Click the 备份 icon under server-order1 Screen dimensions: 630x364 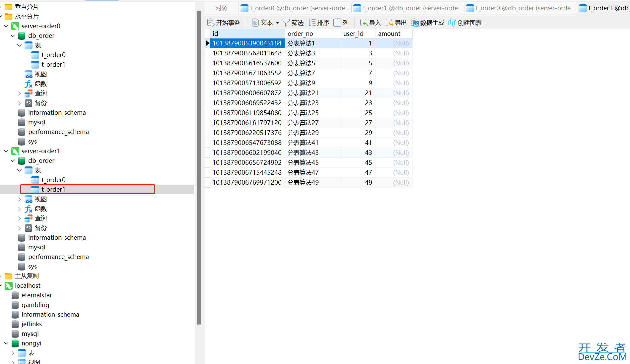coord(29,228)
